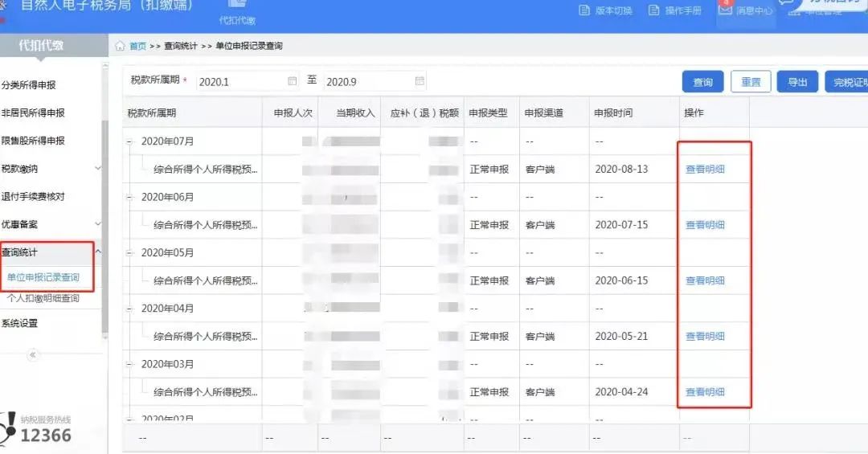
Task: Expand the 优惠备案 sidebar menu
Action: [98, 224]
